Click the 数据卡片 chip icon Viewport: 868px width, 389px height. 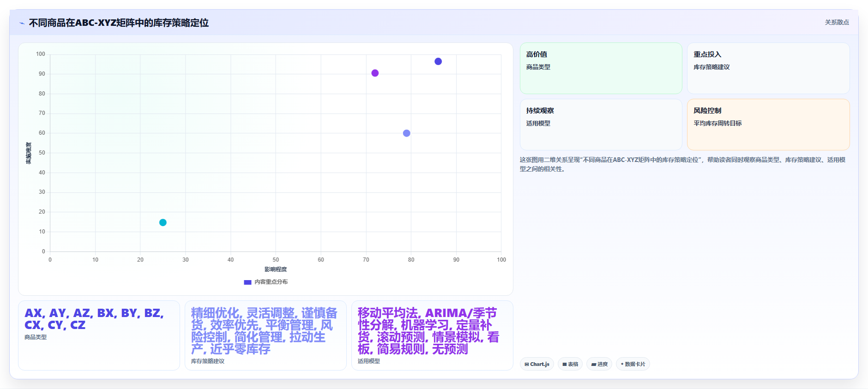622,364
